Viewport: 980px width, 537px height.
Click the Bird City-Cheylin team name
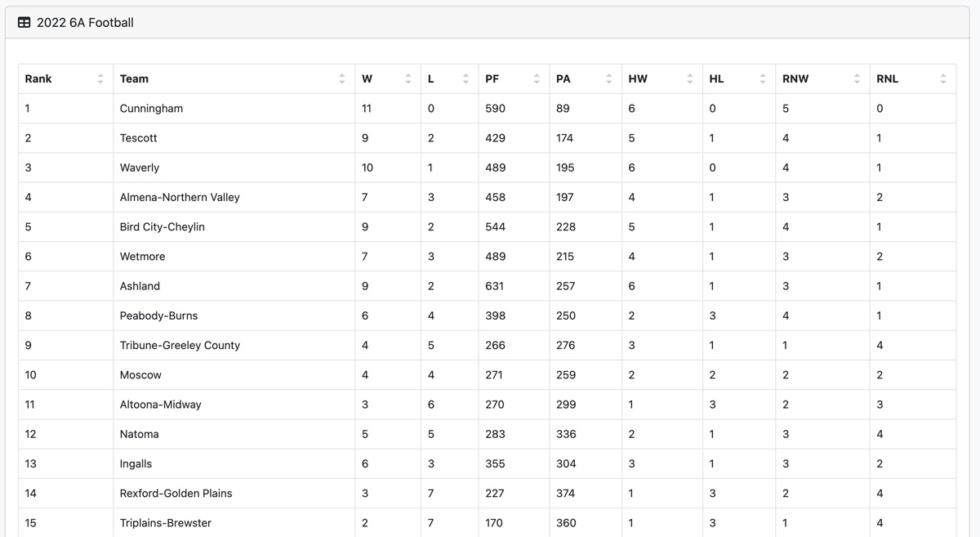click(162, 226)
